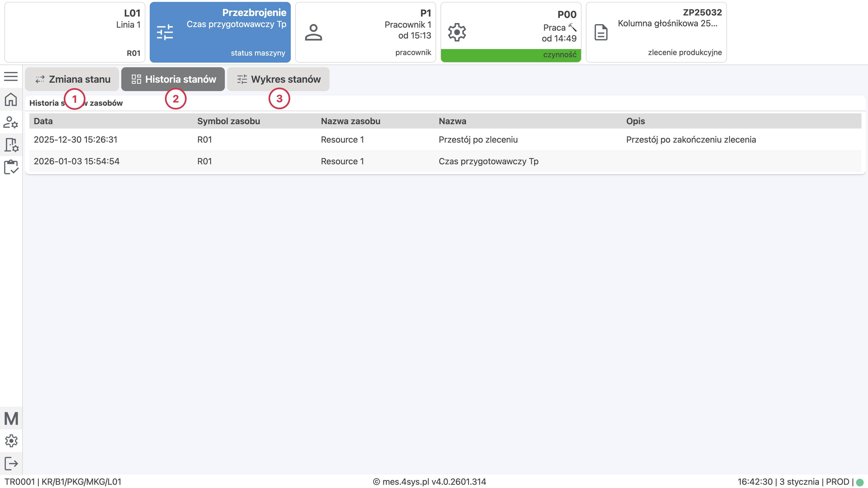Select row dated 2025-12-30 15:26:31

tap(75, 140)
